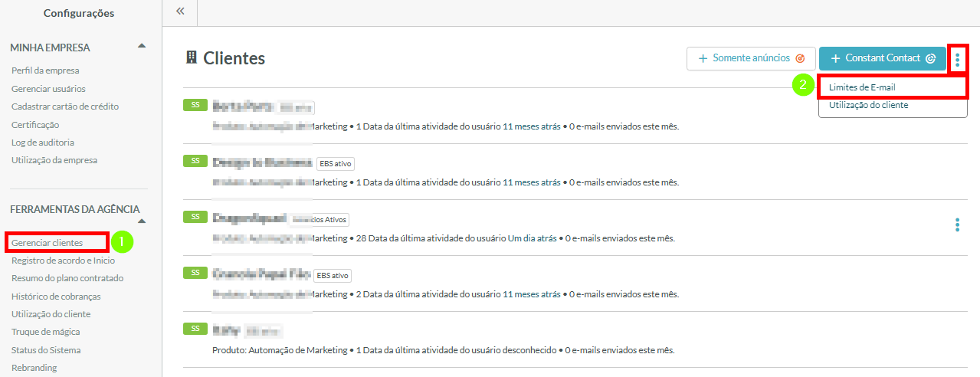Click the EBS ativo tag on the second client
The width and height of the screenshot is (980, 377).
coord(336,164)
